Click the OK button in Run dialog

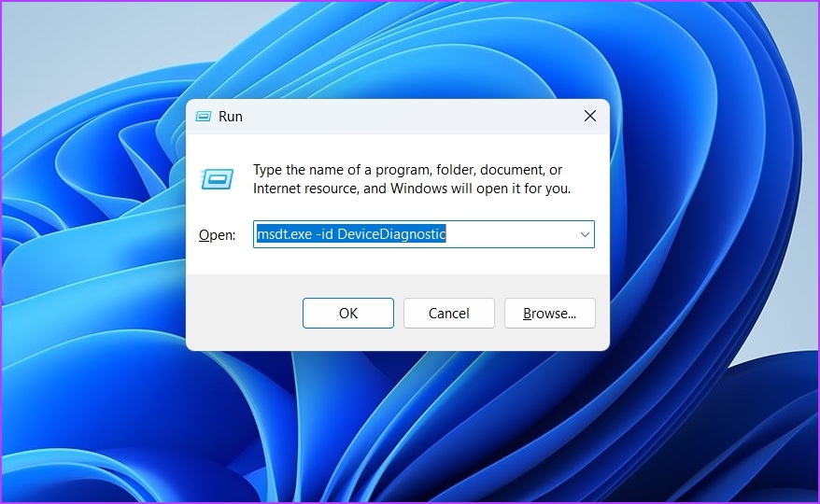point(347,314)
